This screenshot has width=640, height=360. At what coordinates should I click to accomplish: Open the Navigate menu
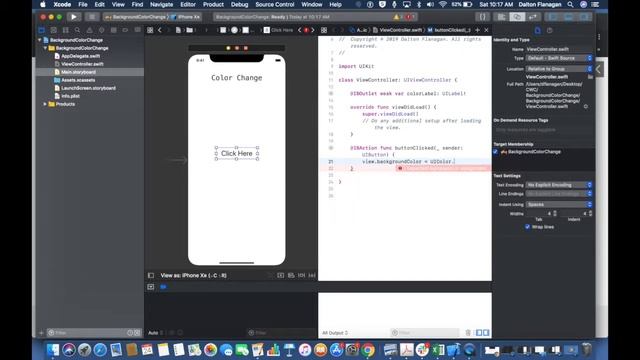(x=162, y=4)
